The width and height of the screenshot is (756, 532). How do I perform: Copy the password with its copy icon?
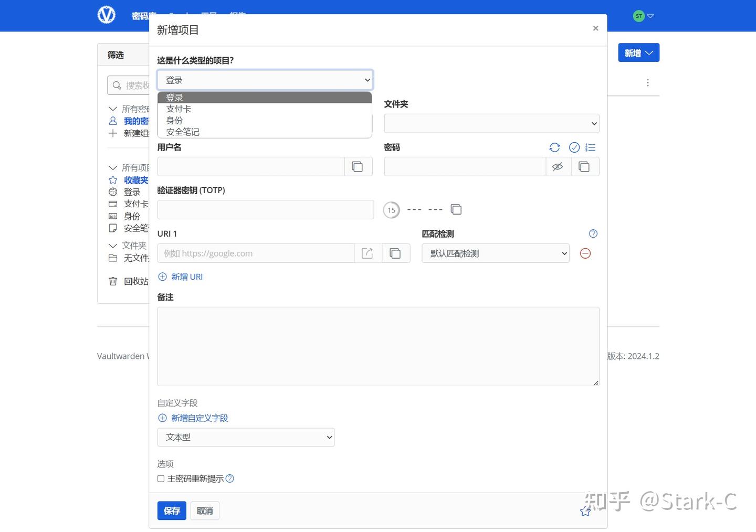click(x=584, y=166)
